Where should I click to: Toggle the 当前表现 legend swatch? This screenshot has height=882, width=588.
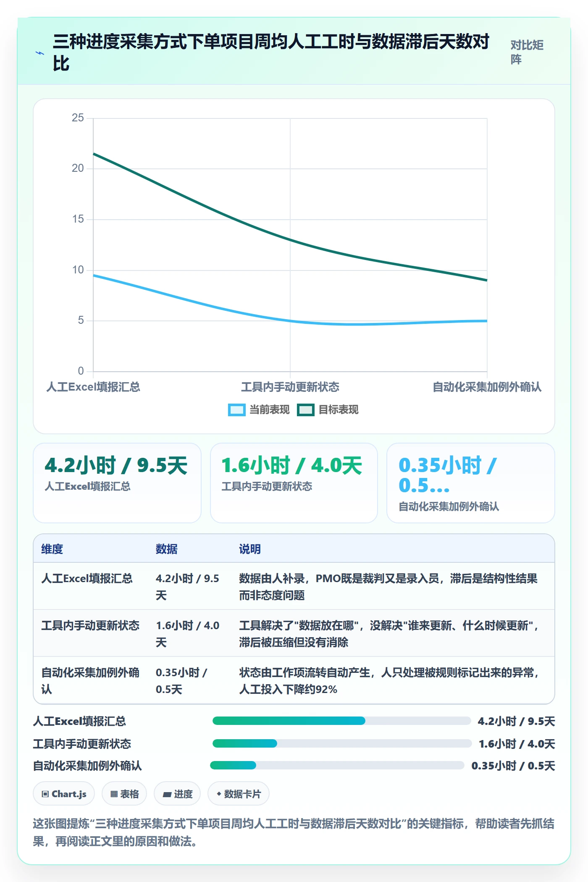(x=236, y=409)
